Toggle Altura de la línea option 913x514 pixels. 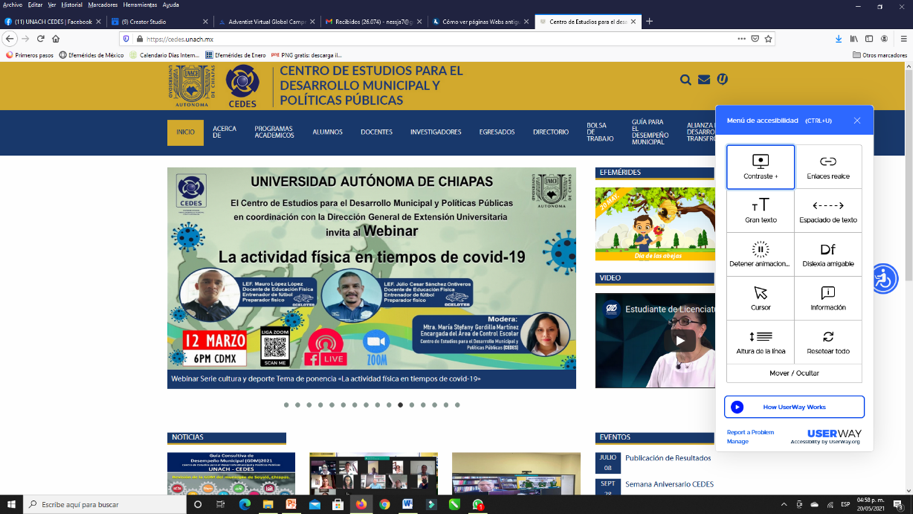[760, 342]
